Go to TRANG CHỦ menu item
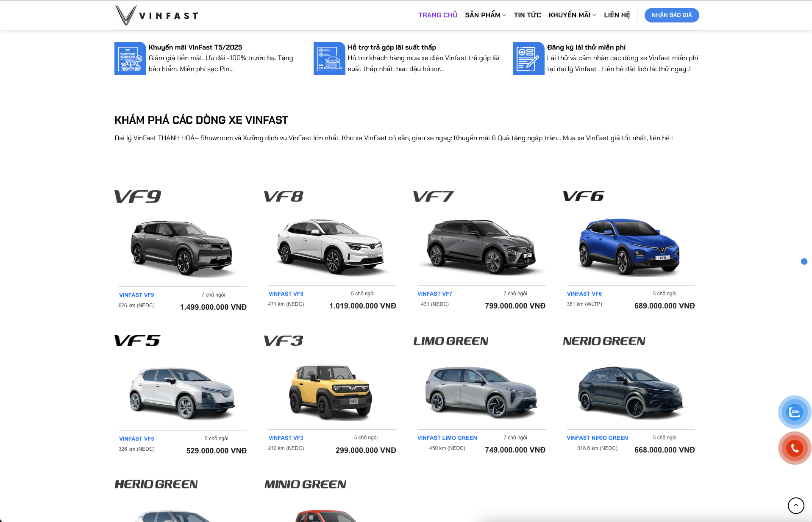812x522 pixels. pos(437,15)
